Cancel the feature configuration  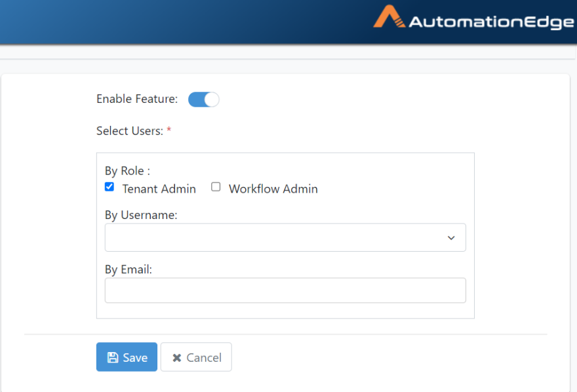point(196,357)
